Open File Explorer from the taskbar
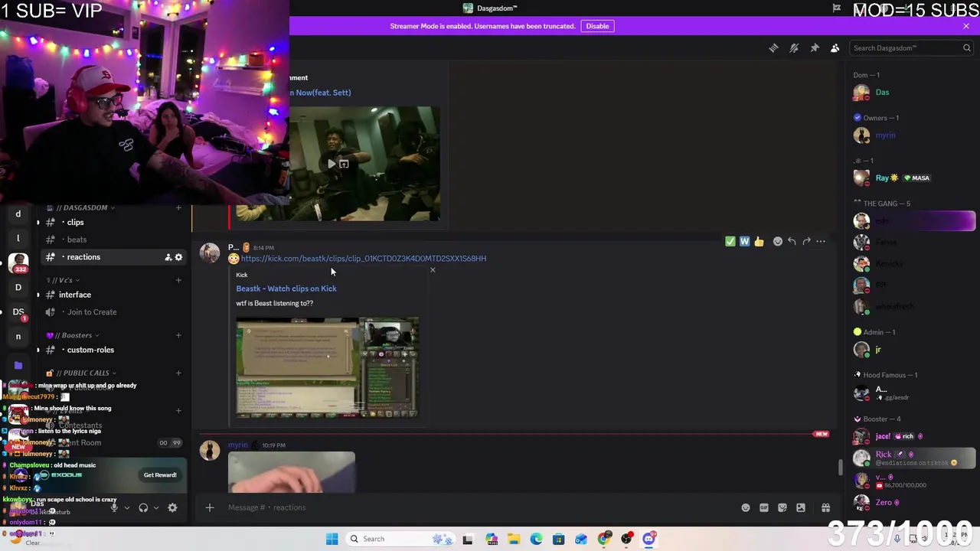Screen dimensions: 980x551 [x=514, y=539]
